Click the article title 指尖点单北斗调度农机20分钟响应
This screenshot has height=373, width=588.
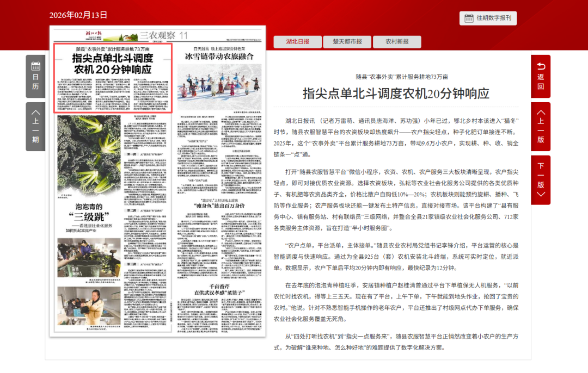coord(396,94)
